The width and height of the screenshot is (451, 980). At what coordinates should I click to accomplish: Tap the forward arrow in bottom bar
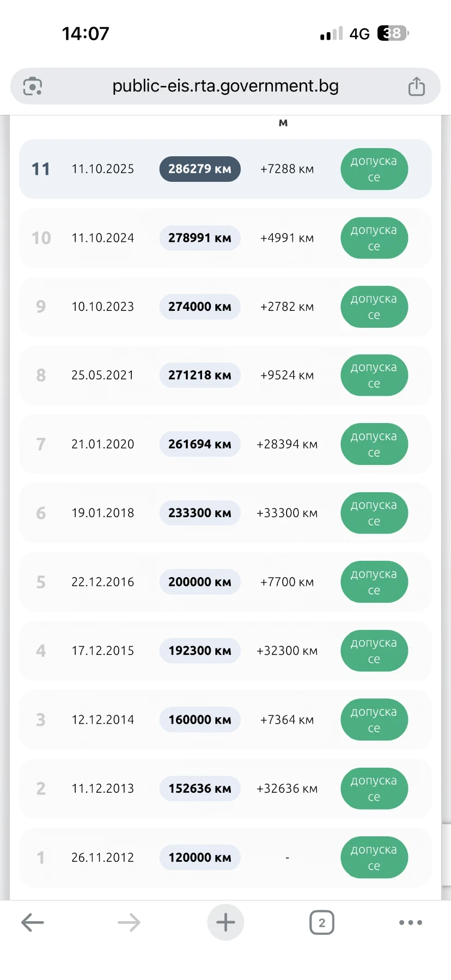tap(129, 922)
